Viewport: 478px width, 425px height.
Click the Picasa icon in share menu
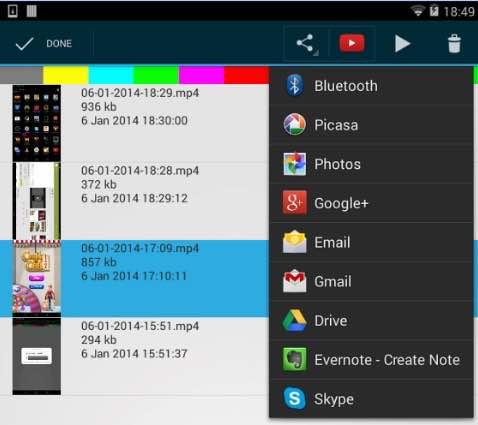294,124
